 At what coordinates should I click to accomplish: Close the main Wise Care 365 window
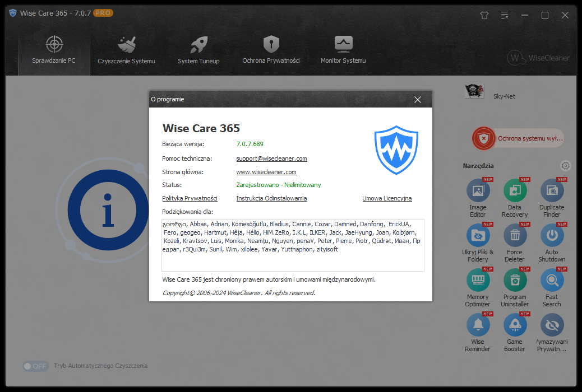[565, 15]
